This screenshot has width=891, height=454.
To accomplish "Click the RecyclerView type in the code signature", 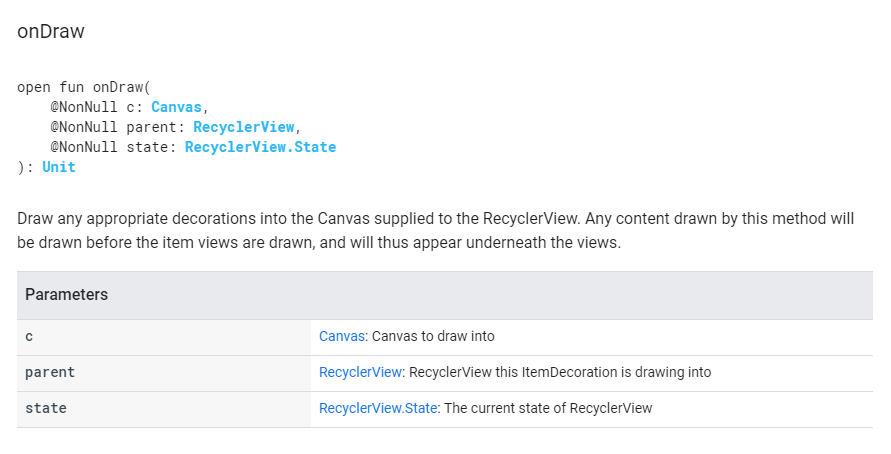I will point(243,127).
